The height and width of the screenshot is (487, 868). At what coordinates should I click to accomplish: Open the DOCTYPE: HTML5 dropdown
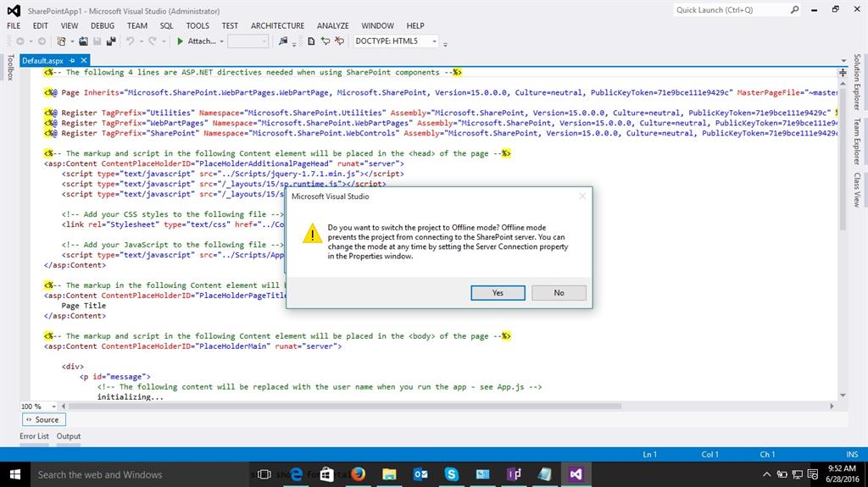pos(396,41)
